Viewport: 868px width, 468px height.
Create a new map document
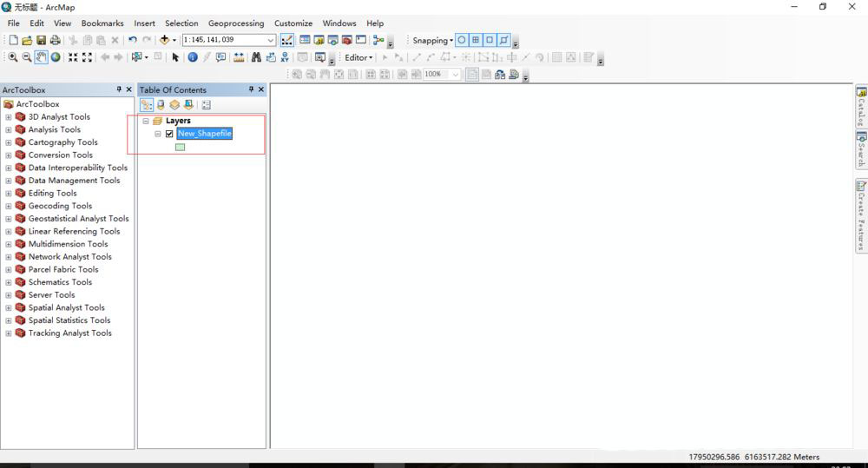point(13,40)
